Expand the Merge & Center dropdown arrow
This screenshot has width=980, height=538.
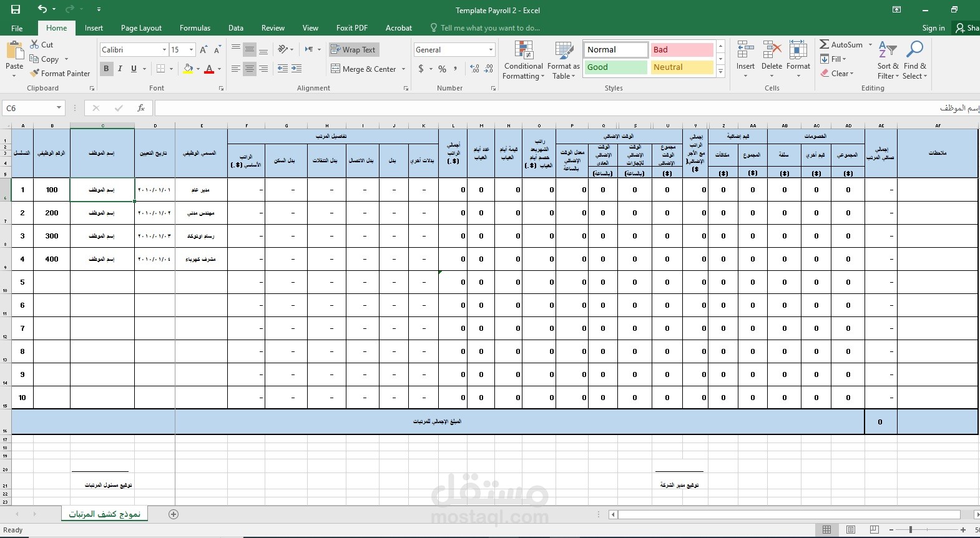403,69
